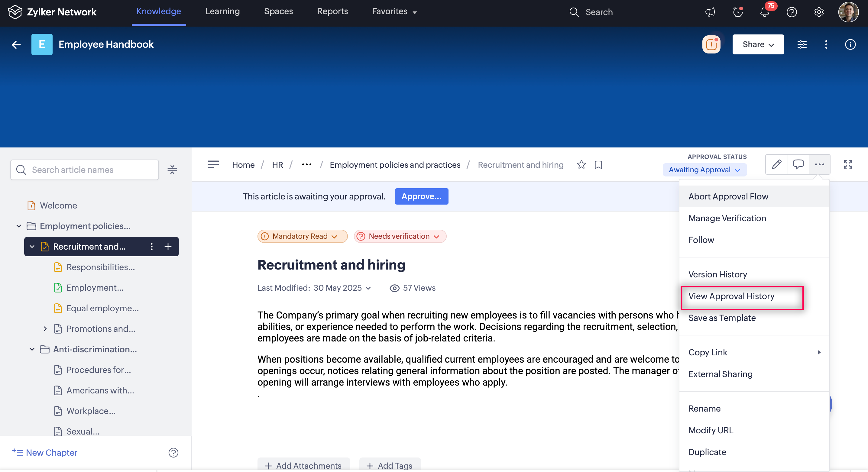Open the manual info icon
The image size is (868, 472).
pyautogui.click(x=850, y=44)
